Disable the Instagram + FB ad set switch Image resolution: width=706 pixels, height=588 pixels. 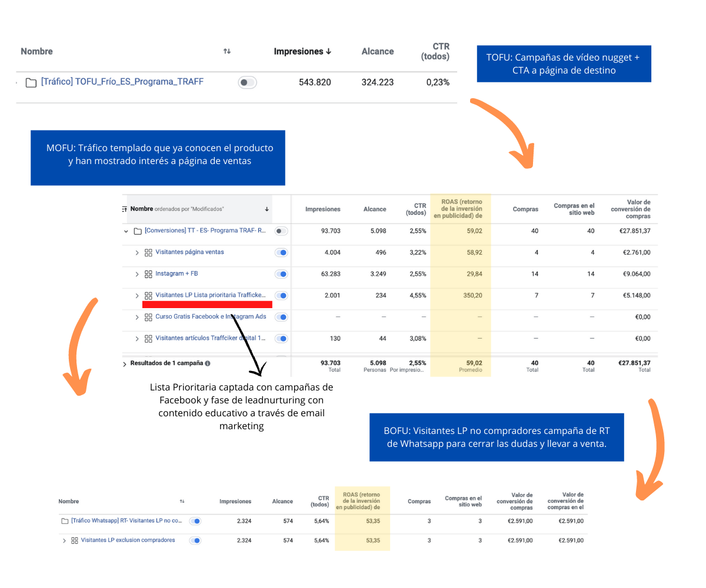click(x=282, y=274)
